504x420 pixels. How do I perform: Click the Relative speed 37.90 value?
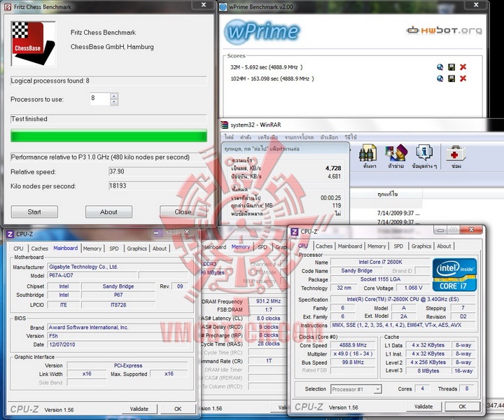(x=157, y=171)
